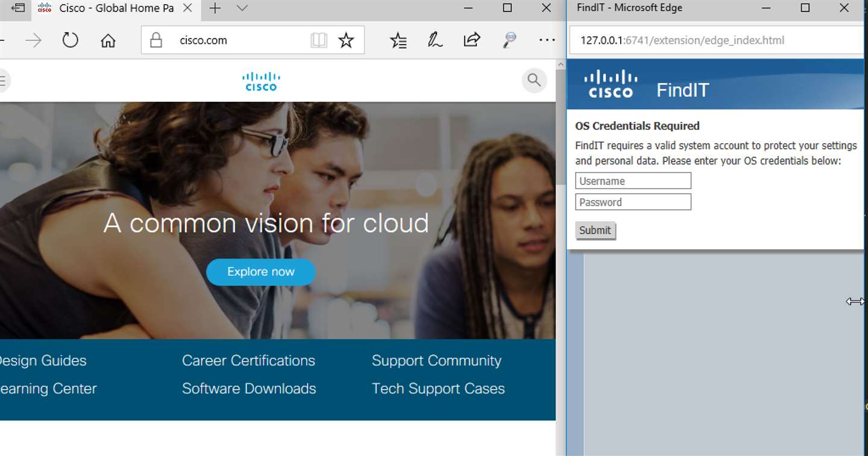868x456 pixels.
Task: Reload the cisco.com page
Action: pyautogui.click(x=71, y=40)
